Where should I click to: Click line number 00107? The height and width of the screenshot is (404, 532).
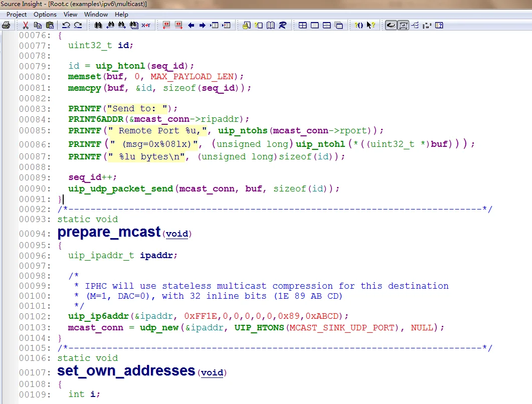tap(35, 372)
